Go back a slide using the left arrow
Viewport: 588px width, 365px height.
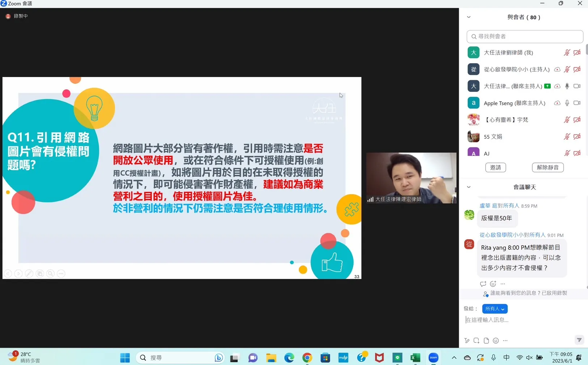8,274
